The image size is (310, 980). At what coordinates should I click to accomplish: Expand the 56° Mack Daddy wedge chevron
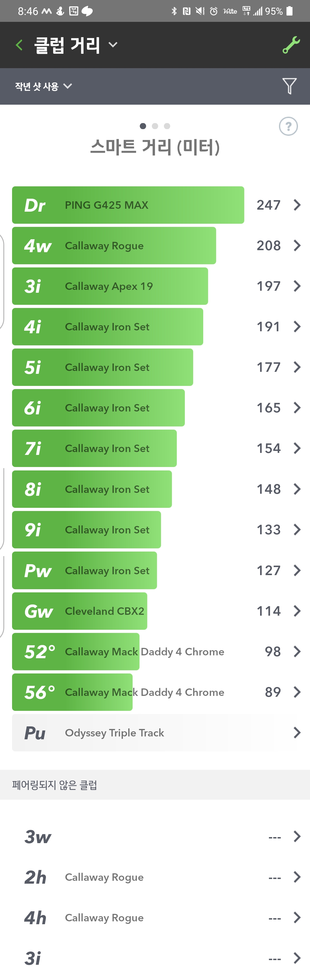297,692
